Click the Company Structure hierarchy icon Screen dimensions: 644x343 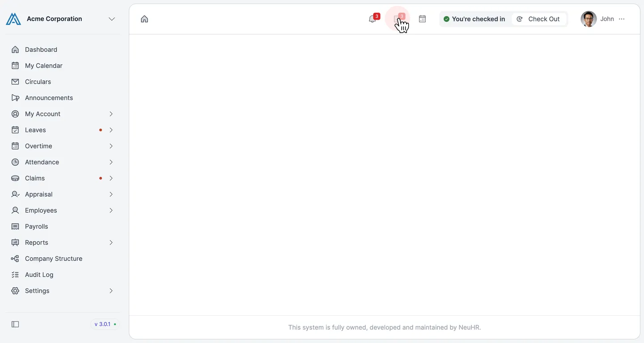[x=15, y=259]
